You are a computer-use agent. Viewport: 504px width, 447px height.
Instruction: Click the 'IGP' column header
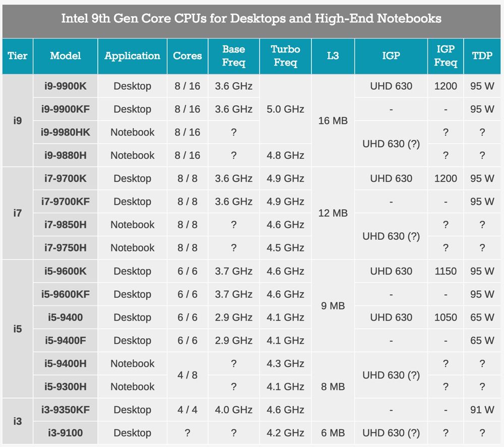pyautogui.click(x=391, y=56)
